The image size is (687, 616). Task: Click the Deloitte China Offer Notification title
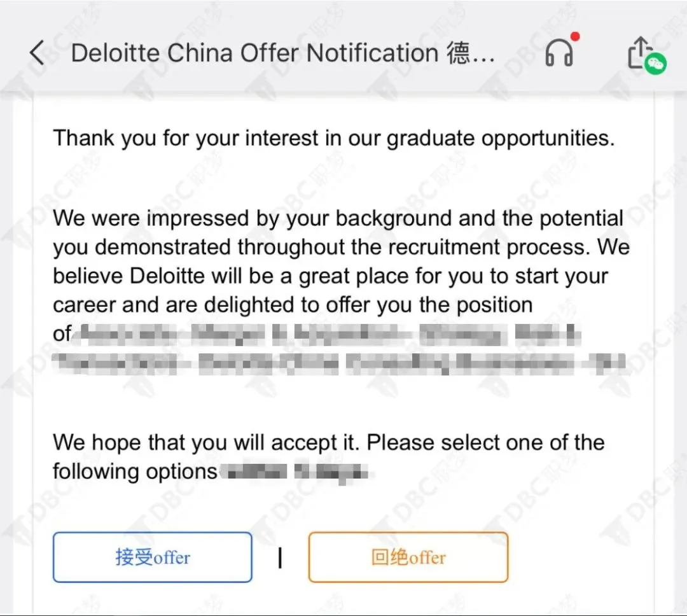click(254, 53)
